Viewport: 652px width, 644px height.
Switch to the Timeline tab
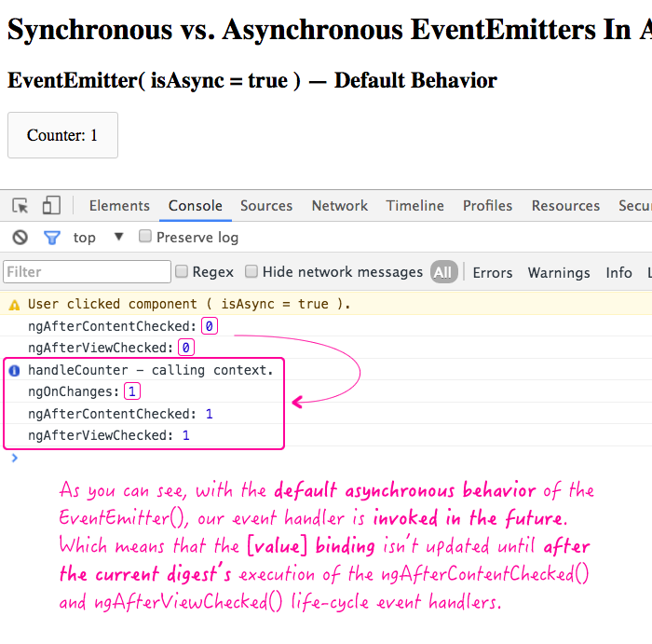(415, 206)
